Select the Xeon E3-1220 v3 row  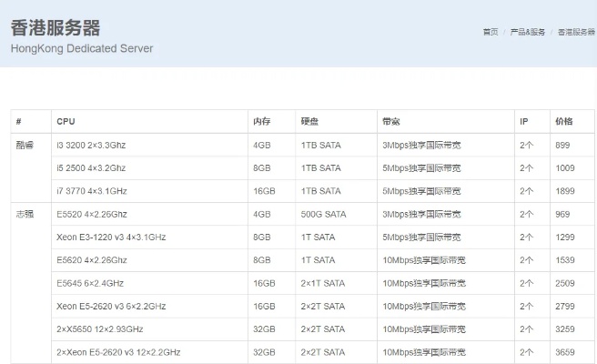coord(323,238)
